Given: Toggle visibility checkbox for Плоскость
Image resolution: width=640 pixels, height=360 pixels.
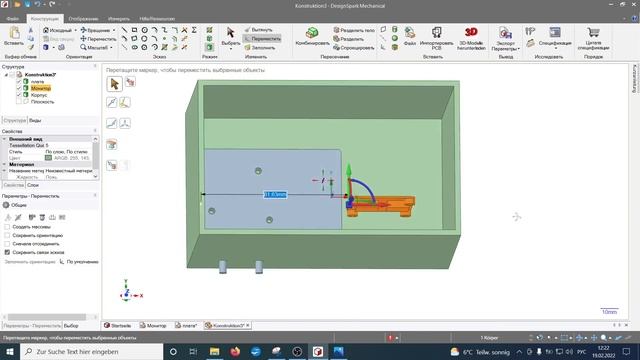Looking at the screenshot, I should [x=19, y=102].
